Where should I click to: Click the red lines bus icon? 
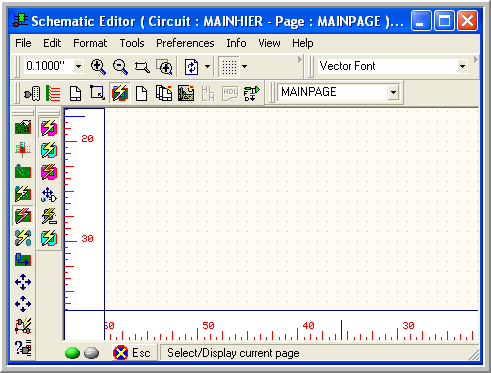pos(53,93)
